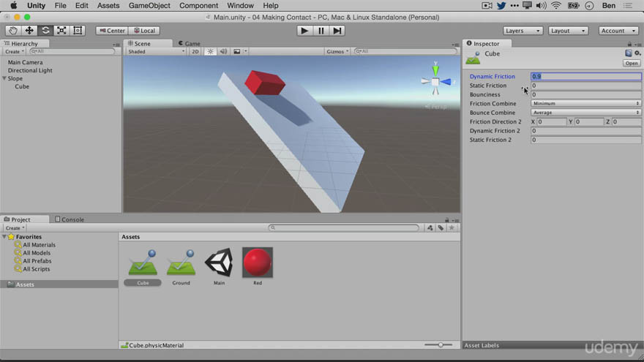
Task: Select the Hand tool
Action: point(13,31)
